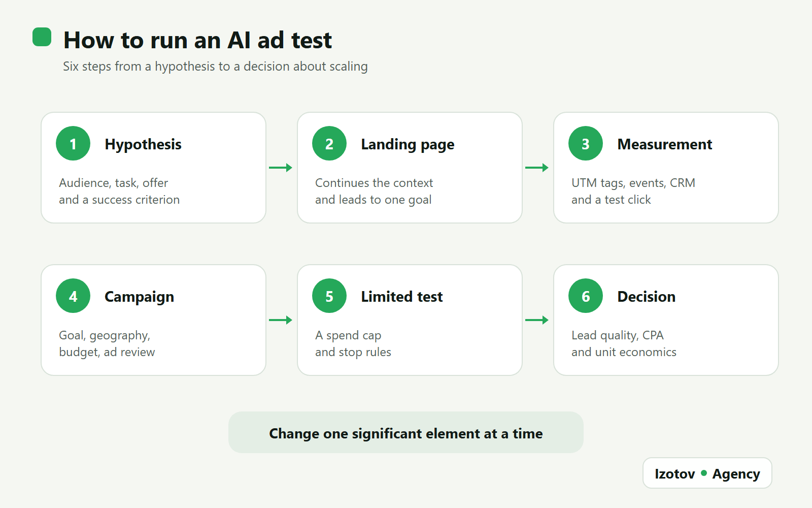Screen dimensions: 812x508
Task: Select the Limited test heading
Action: (x=402, y=297)
